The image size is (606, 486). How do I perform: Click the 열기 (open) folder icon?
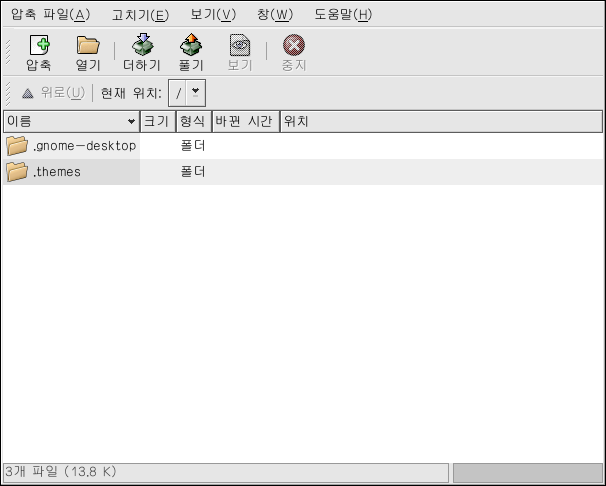point(88,45)
